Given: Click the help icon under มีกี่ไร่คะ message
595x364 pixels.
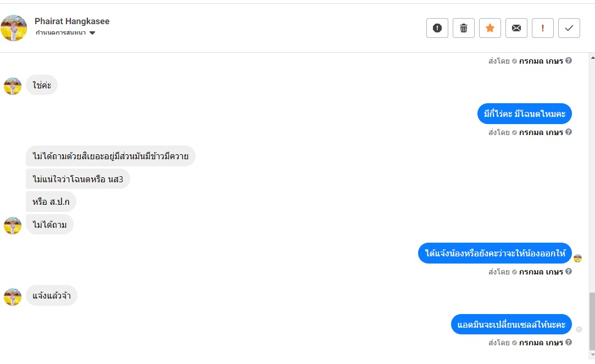Looking at the screenshot, I should pos(569,132).
